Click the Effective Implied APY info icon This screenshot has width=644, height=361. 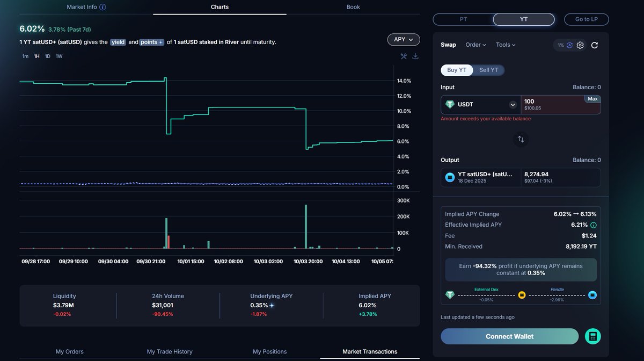(594, 225)
